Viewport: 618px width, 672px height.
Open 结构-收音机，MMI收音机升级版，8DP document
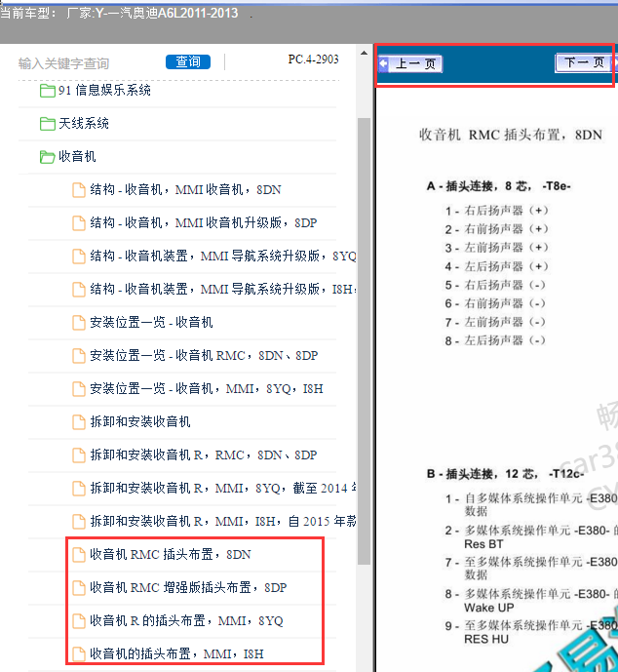(x=204, y=222)
